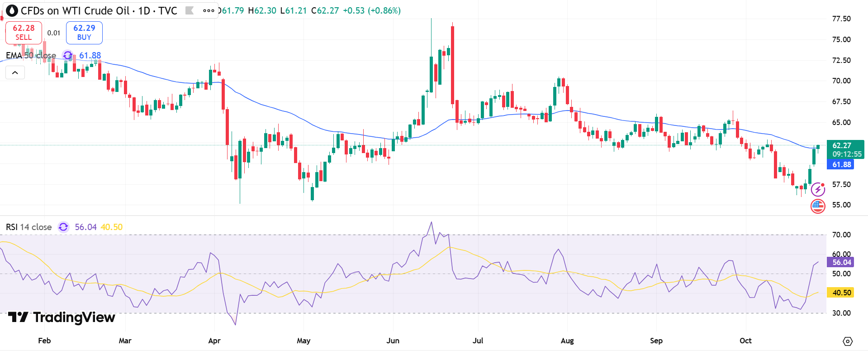Click the high value H62.30 in the header
The width and height of the screenshot is (868, 351).
262,10
